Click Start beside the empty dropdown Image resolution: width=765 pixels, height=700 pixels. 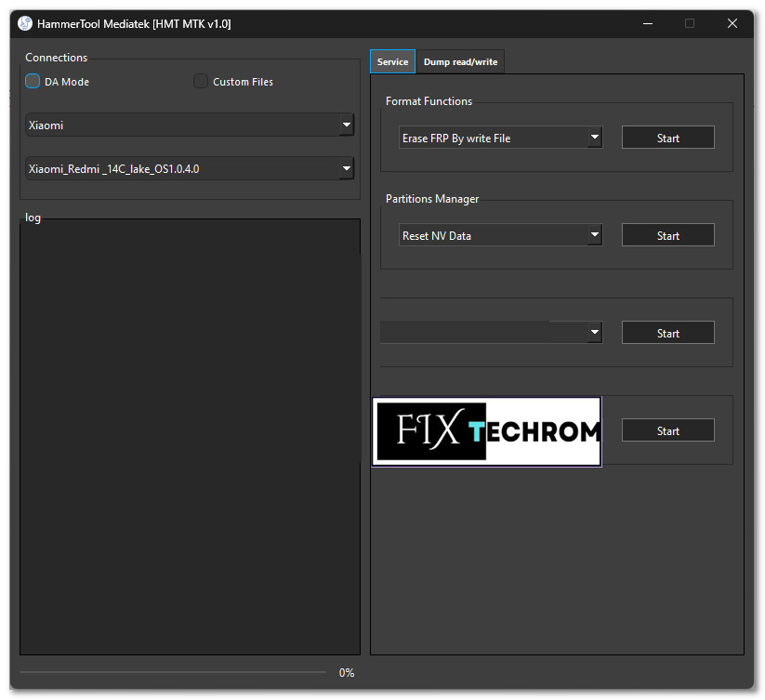point(668,333)
